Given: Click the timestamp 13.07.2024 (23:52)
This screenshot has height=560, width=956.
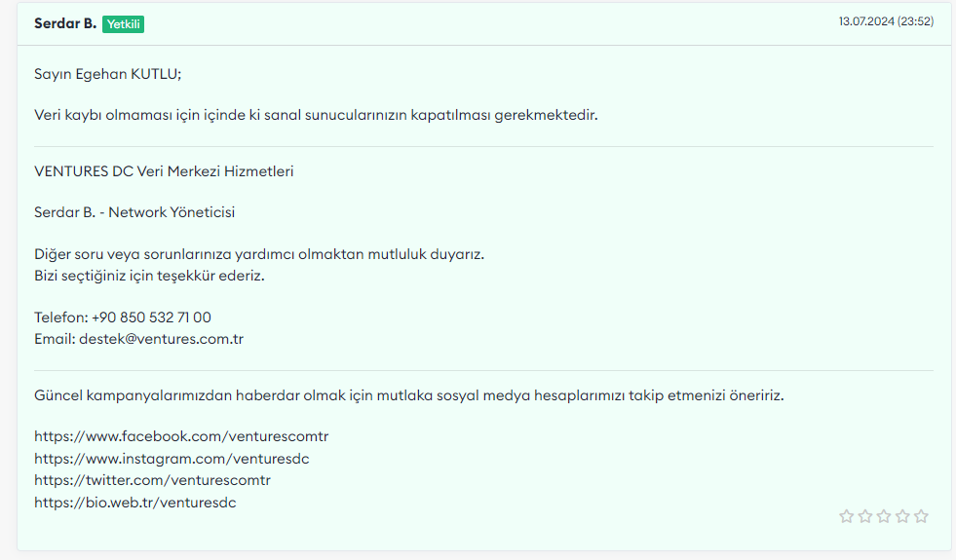Looking at the screenshot, I should pyautogui.click(x=886, y=21).
